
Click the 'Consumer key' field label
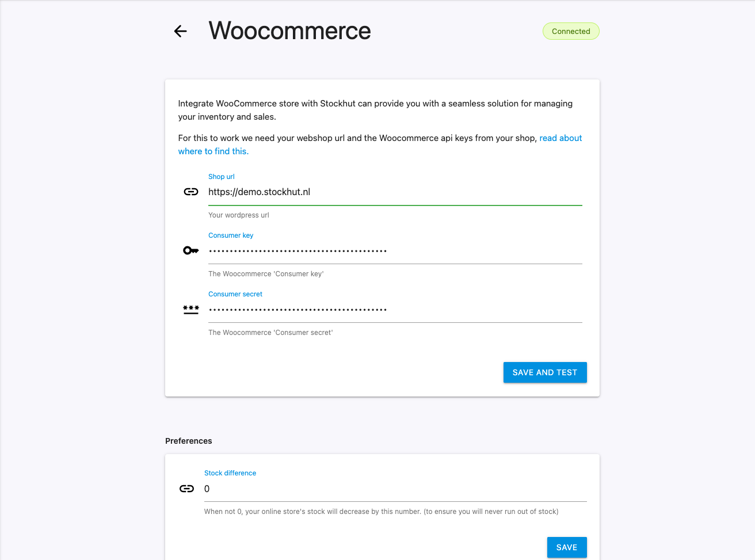point(231,235)
